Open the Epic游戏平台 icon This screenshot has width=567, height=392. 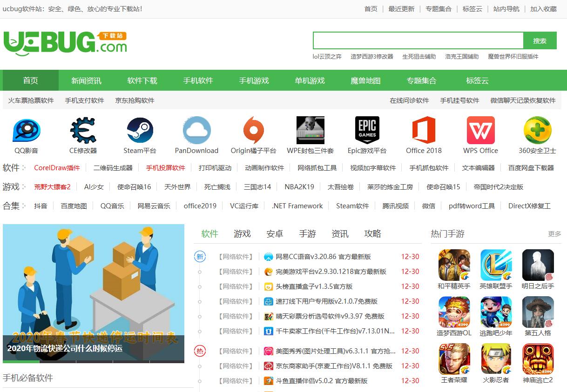tap(367, 130)
